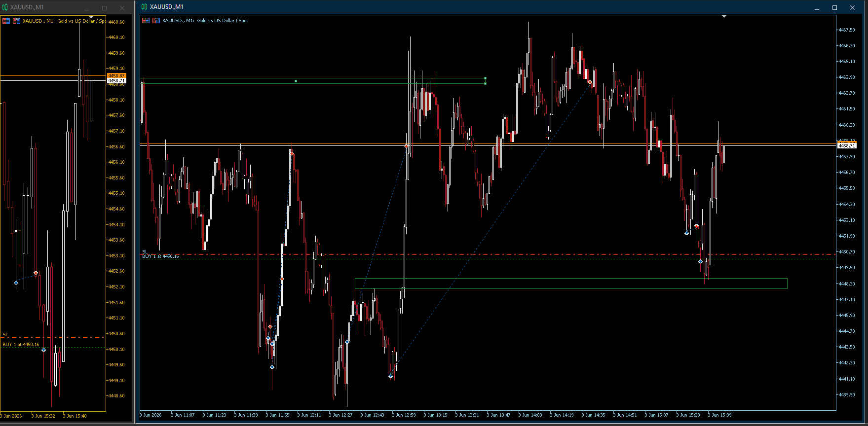The image size is (868, 426).
Task: Select SL line label in left chart
Action: tap(5, 335)
